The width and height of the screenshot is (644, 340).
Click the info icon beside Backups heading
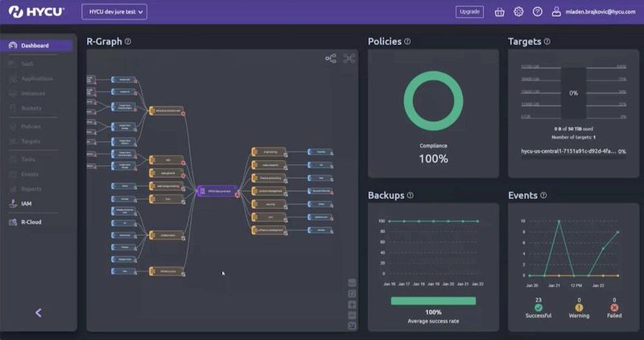(x=411, y=195)
